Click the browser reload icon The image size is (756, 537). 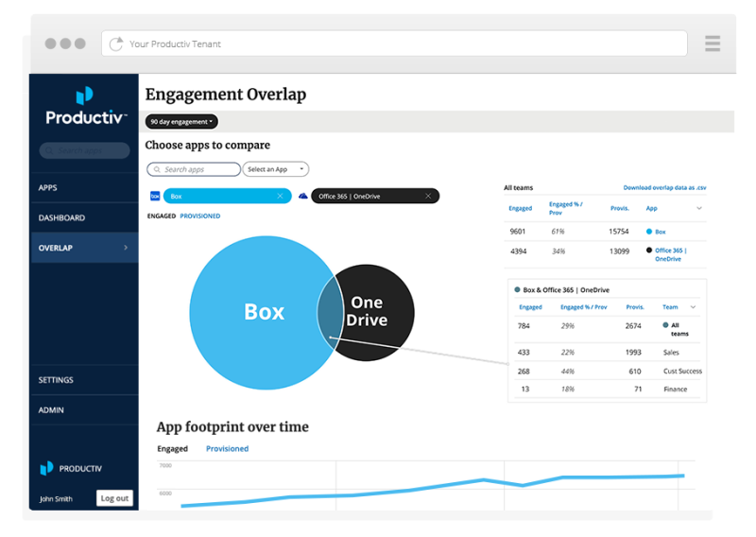coord(116,43)
